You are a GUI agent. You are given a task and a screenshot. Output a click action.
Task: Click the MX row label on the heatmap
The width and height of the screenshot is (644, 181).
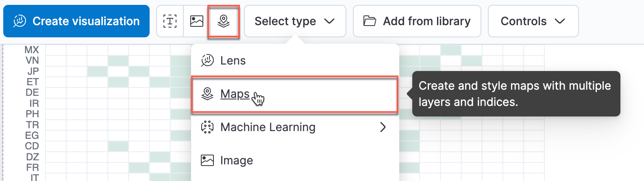click(x=32, y=50)
